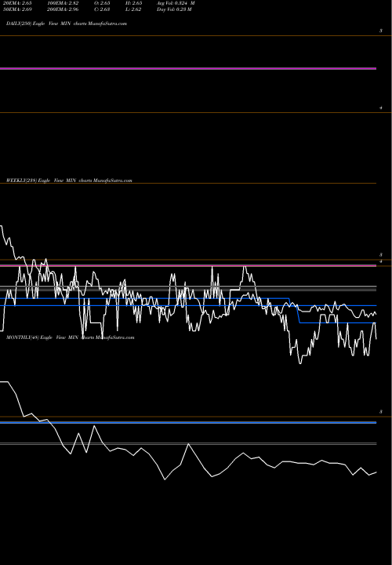392x565 pixels.
Task: Click the 200EMA value readout
Action: click(63, 9)
